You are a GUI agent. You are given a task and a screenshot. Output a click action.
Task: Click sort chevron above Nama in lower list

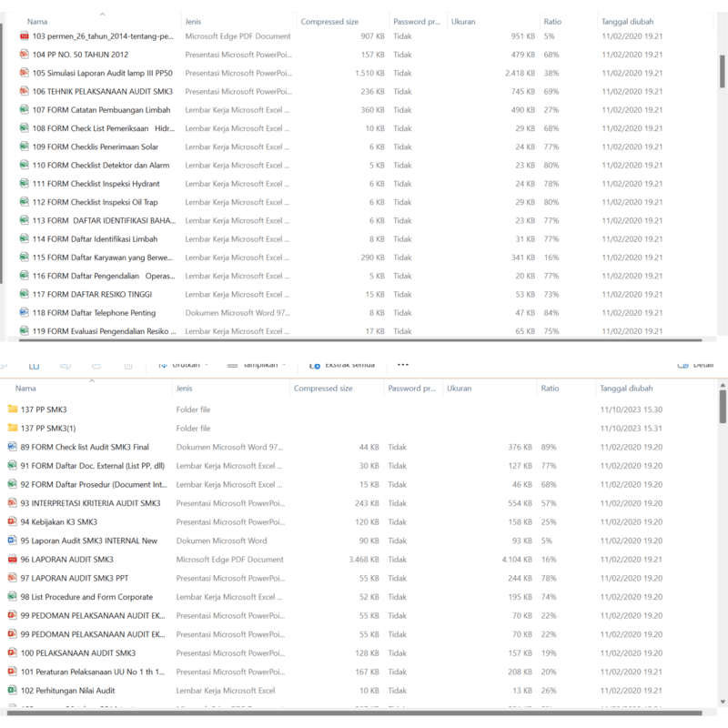point(92,380)
